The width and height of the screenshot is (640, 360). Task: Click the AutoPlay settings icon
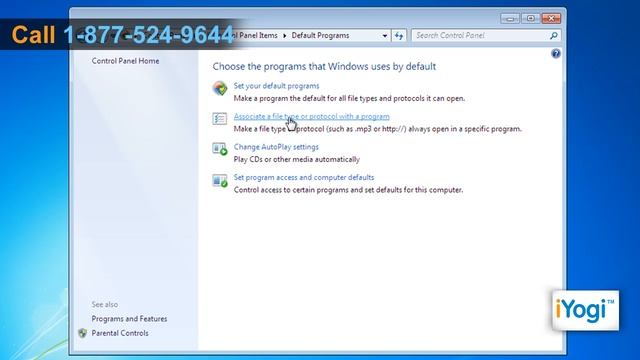(220, 149)
